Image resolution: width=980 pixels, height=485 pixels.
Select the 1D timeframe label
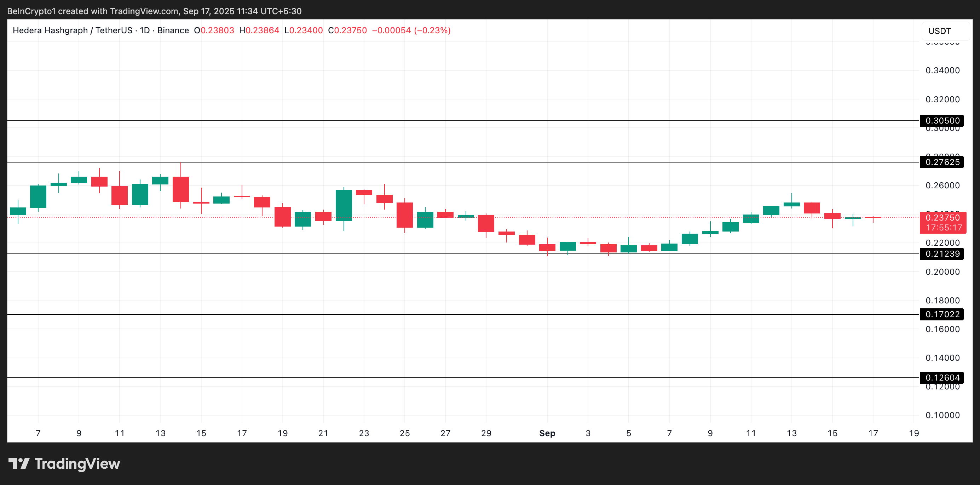[146, 30]
